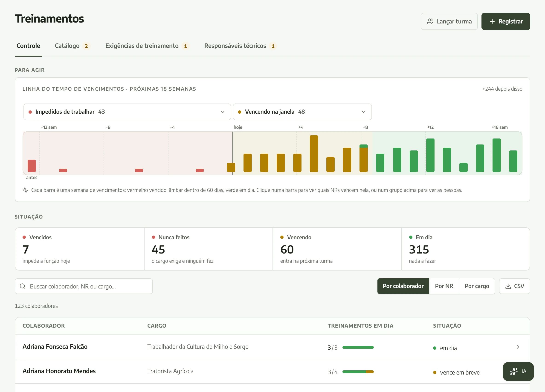Click the 'em dia' status of Adriana Fonseca
The width and height of the screenshot is (545, 392).
pos(445,348)
